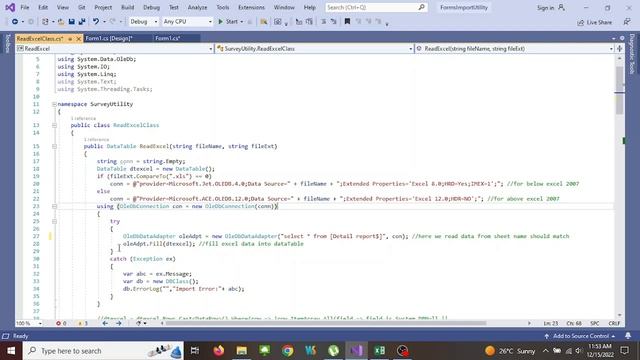Click Add to Source Control
Viewport: 640px width, 360px height.
pyautogui.click(x=580, y=336)
